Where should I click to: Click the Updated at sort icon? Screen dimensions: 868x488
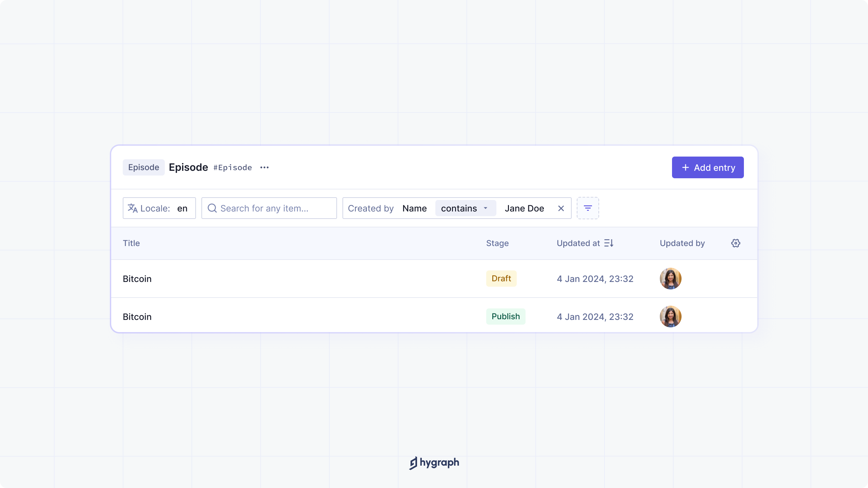(609, 243)
